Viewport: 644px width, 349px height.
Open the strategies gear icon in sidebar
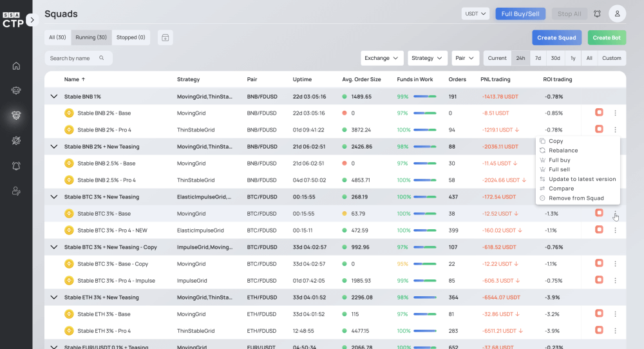point(16,141)
